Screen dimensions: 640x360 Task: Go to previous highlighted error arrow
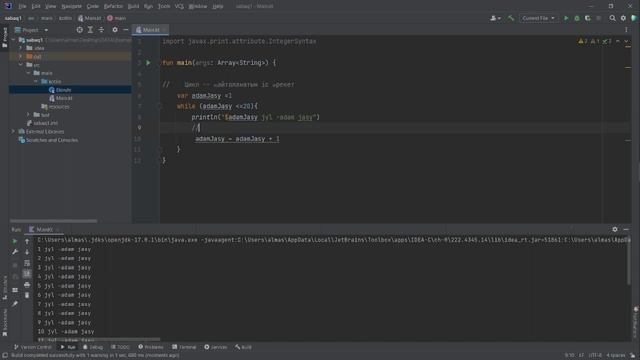618,41
